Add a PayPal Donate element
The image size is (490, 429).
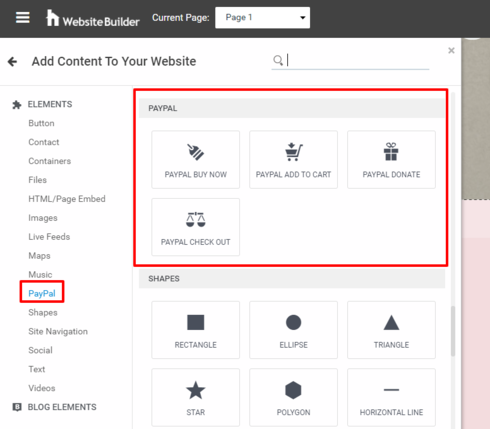391,160
